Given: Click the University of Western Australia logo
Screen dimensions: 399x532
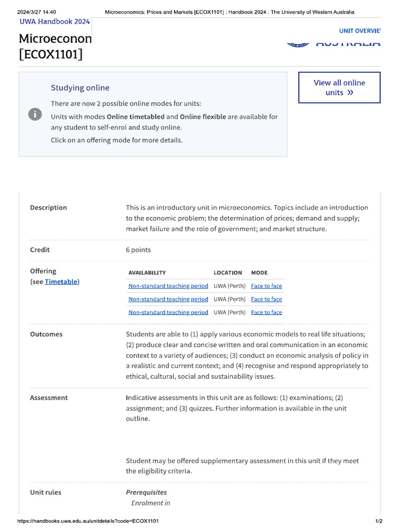Looking at the screenshot, I should click(x=334, y=44).
